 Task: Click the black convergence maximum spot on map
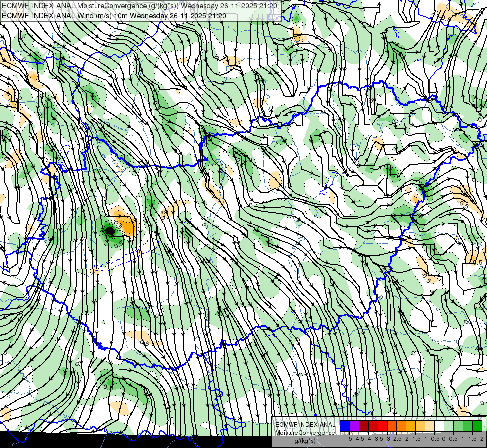click(x=109, y=231)
